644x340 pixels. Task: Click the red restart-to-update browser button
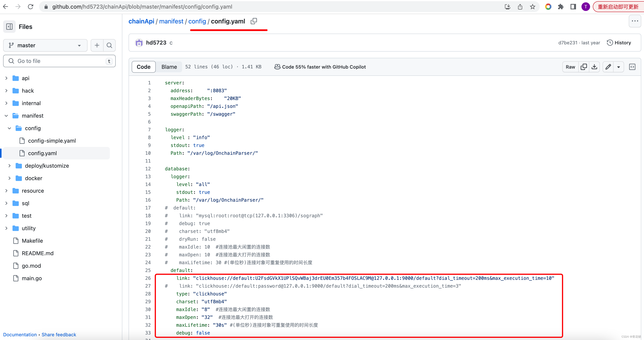(x=618, y=7)
